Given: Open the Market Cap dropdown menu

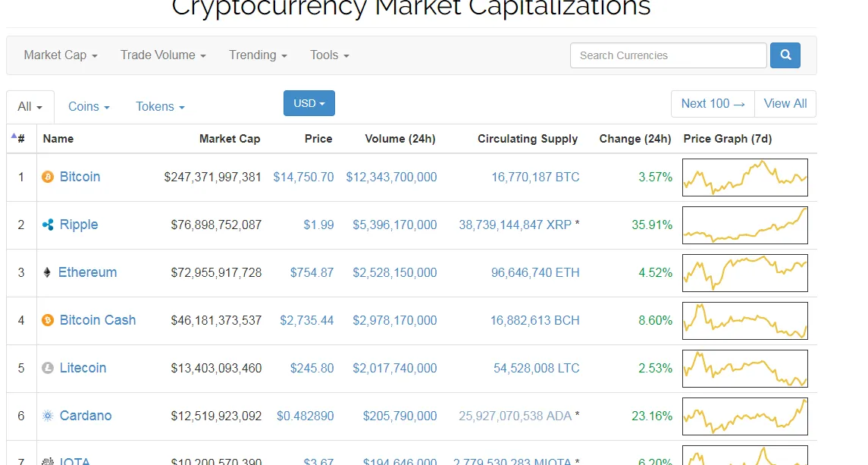Looking at the screenshot, I should coord(61,55).
